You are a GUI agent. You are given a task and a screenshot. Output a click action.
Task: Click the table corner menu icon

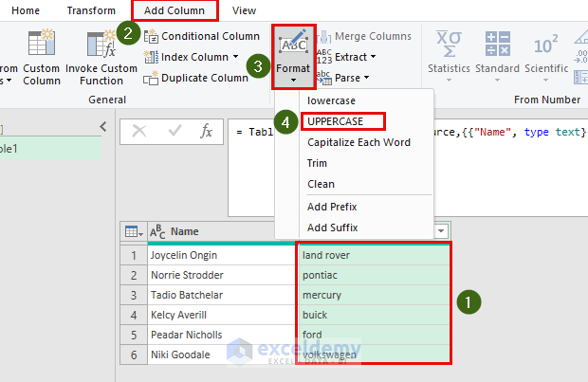point(133,231)
